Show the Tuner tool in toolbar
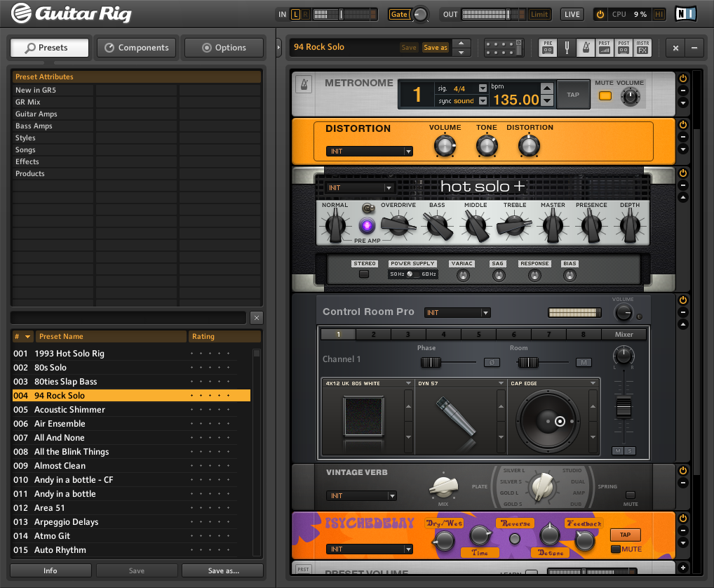714x588 pixels. 567,48
